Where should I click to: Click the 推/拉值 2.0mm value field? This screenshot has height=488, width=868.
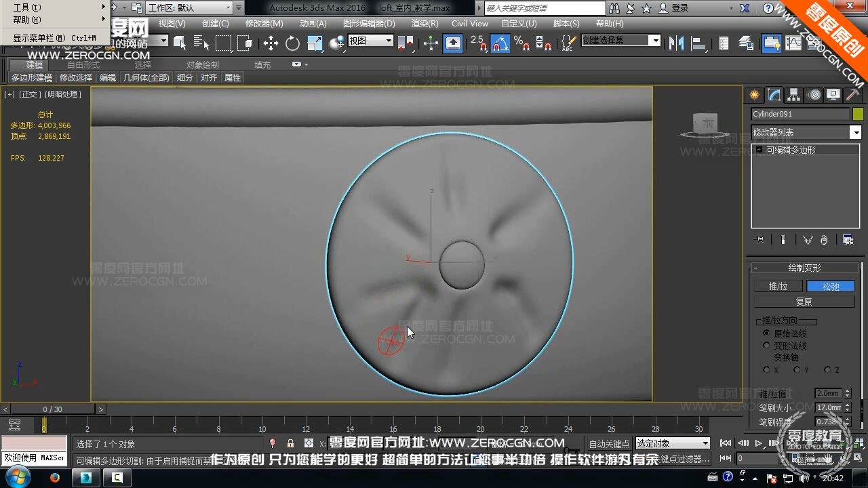pyautogui.click(x=828, y=393)
